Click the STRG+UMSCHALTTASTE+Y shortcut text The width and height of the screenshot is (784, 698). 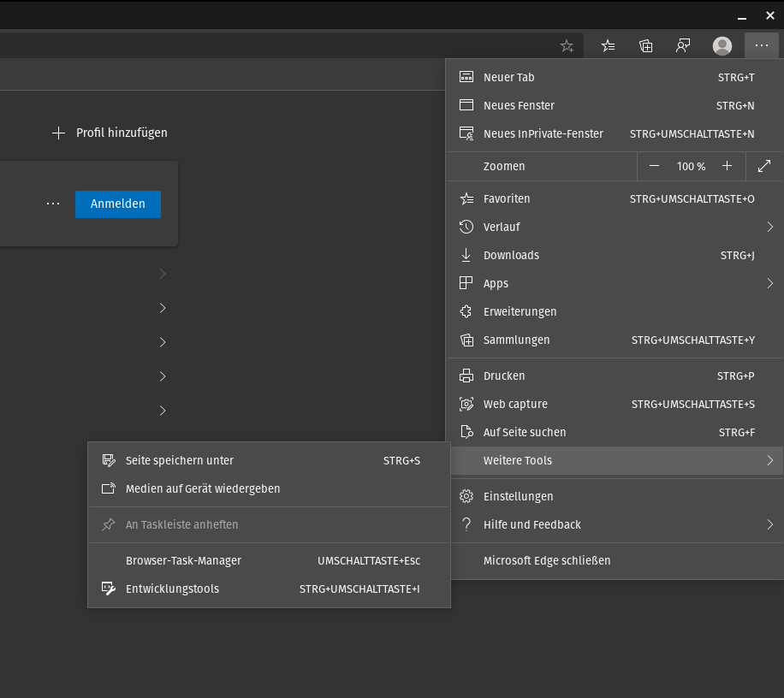[x=693, y=340]
